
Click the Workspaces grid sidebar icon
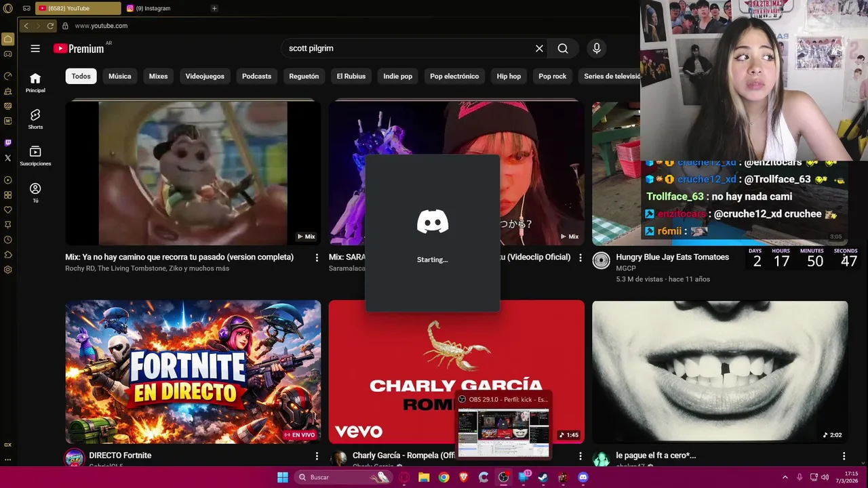[8, 195]
